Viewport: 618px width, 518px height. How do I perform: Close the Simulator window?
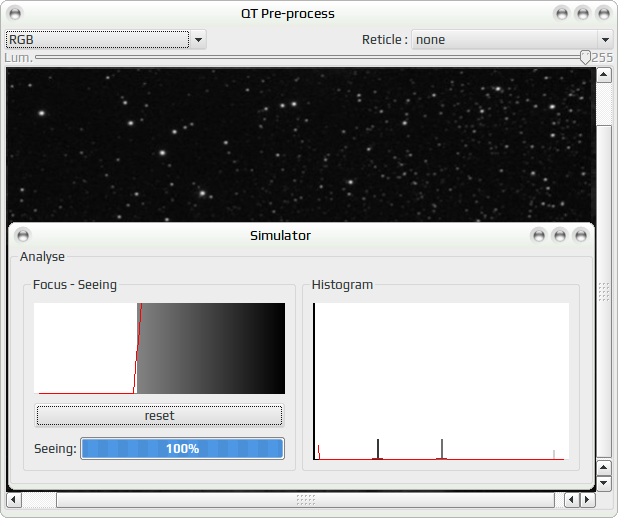(x=581, y=235)
